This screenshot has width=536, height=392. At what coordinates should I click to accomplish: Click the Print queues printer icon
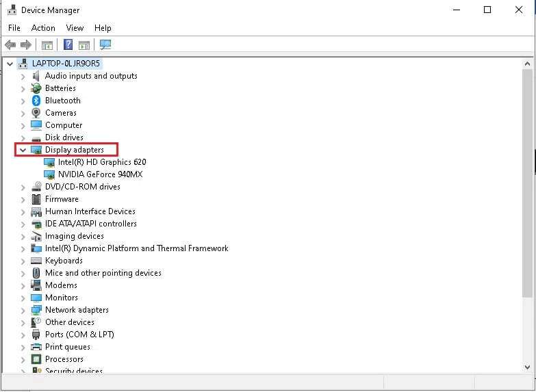point(36,347)
